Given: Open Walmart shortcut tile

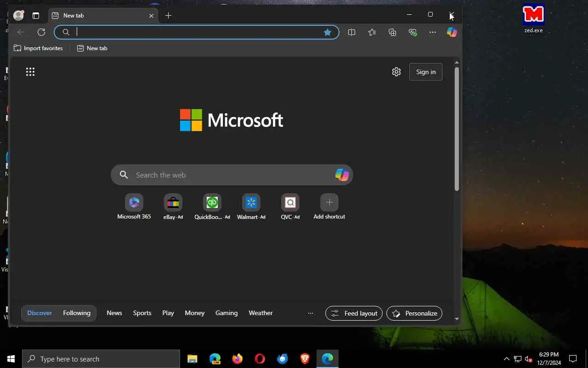Looking at the screenshot, I should click(x=251, y=206).
